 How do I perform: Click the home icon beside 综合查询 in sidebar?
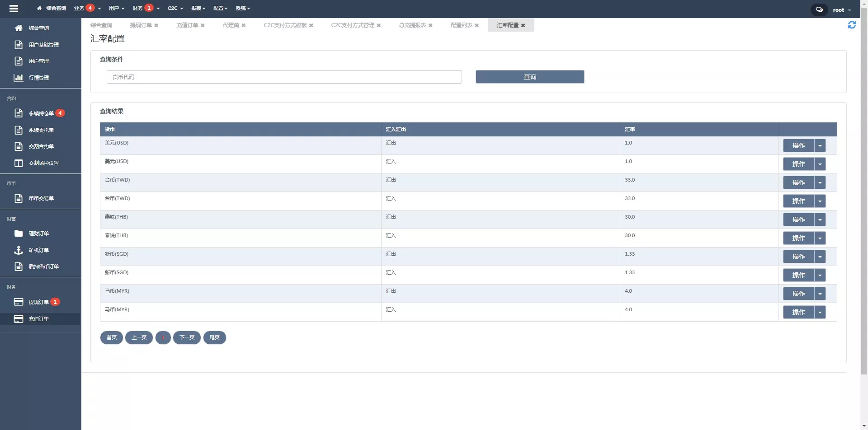[19, 28]
